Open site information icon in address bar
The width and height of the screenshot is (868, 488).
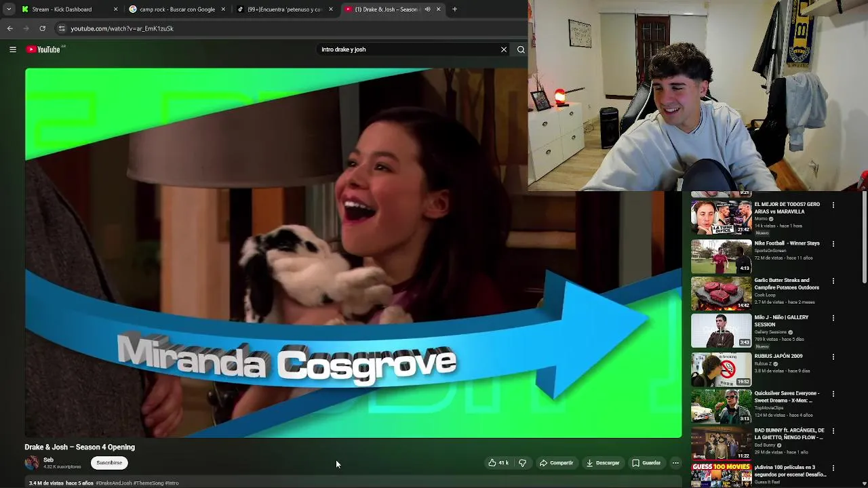click(x=62, y=28)
